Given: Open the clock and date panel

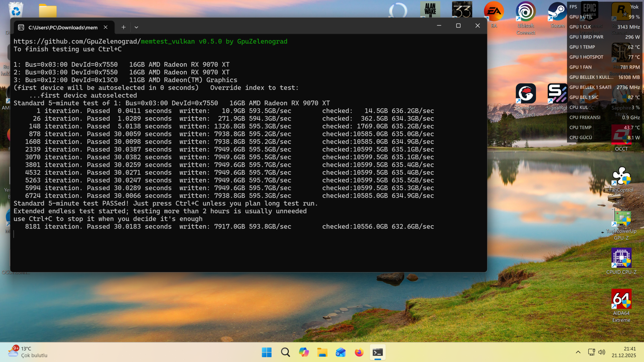Looking at the screenshot, I should tap(624, 352).
